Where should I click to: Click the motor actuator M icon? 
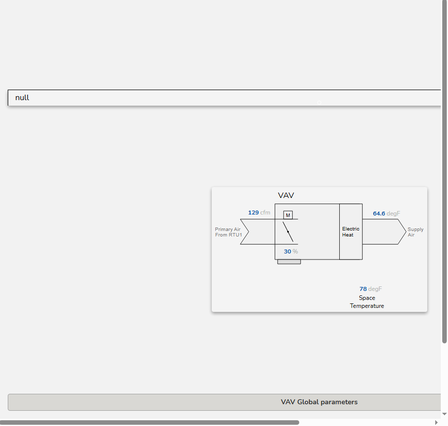point(288,215)
